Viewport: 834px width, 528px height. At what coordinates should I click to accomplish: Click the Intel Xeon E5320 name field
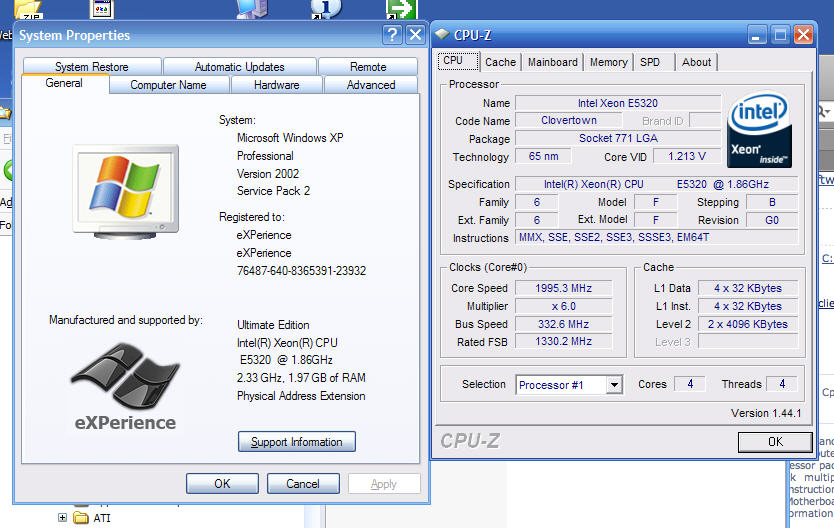618,103
